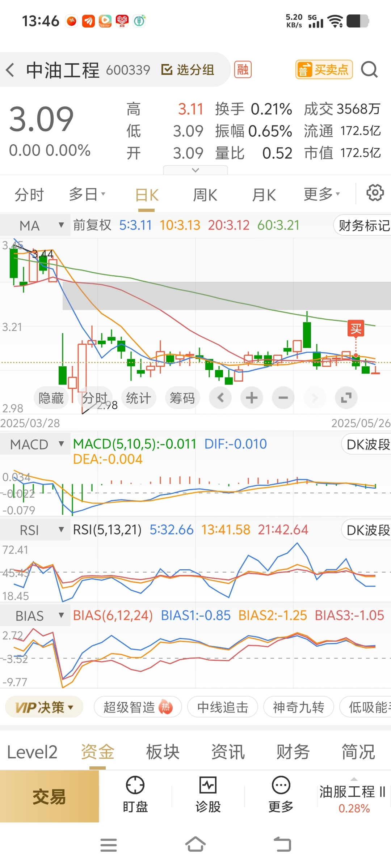
Task: Tap the 交易 trade button
Action: coord(49,796)
